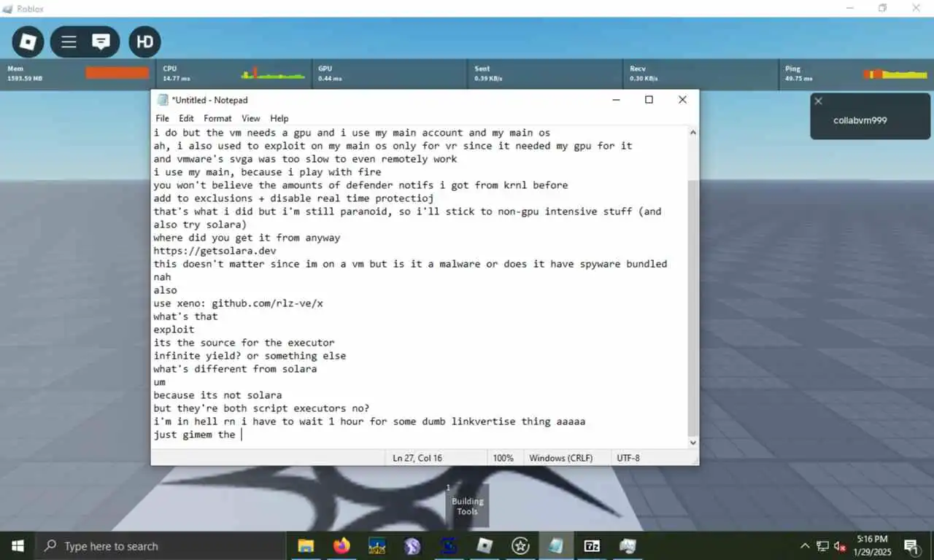Open Notepad Help menu

(x=279, y=118)
